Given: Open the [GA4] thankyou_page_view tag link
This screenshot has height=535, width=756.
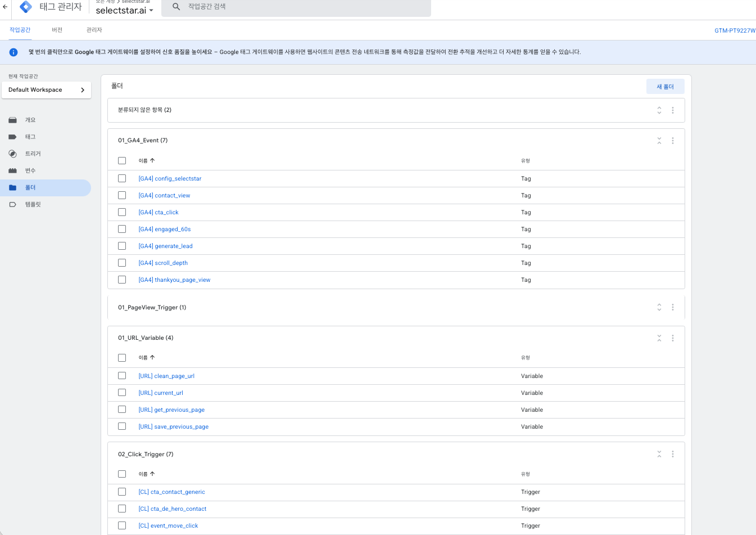Looking at the screenshot, I should click(x=174, y=280).
